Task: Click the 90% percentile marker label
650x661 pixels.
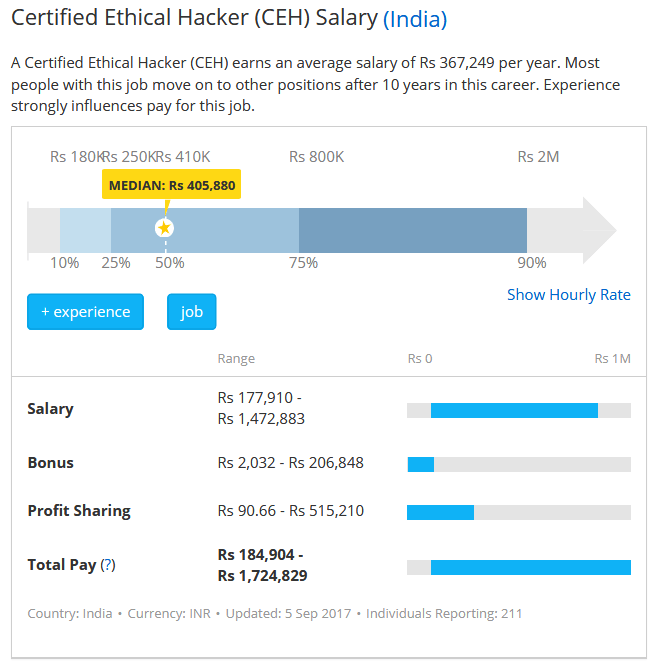Action: [x=532, y=263]
